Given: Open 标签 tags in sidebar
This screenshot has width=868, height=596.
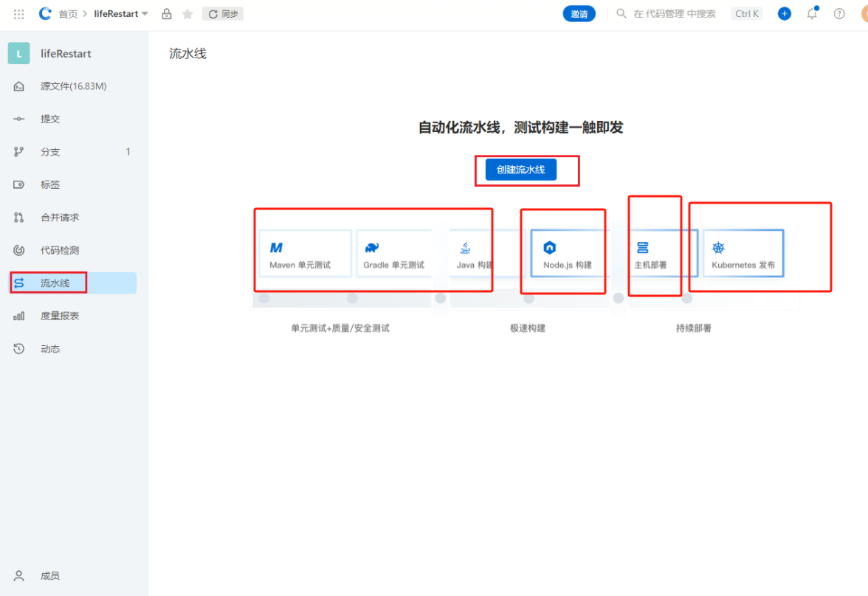Looking at the screenshot, I should coord(73,184).
